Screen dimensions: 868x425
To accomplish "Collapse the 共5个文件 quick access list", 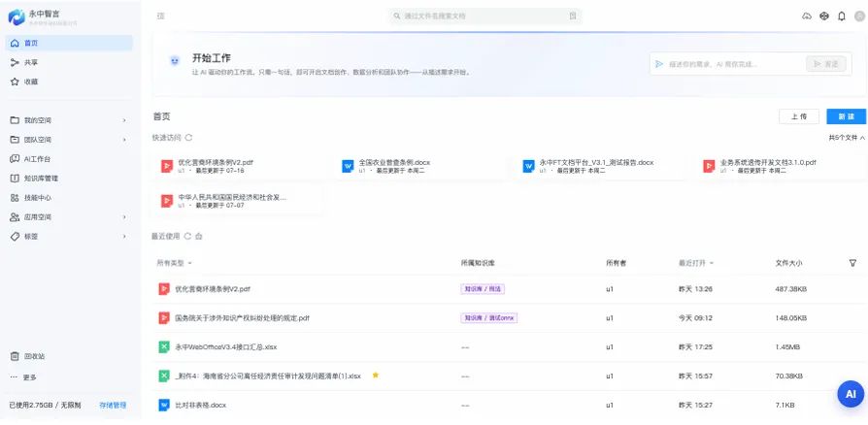I will click(x=847, y=137).
